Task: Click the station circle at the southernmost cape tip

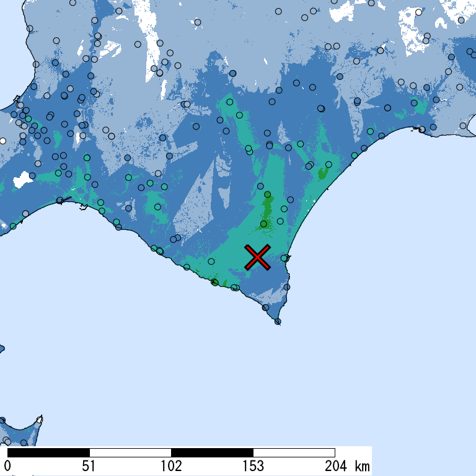Action: coord(278,322)
